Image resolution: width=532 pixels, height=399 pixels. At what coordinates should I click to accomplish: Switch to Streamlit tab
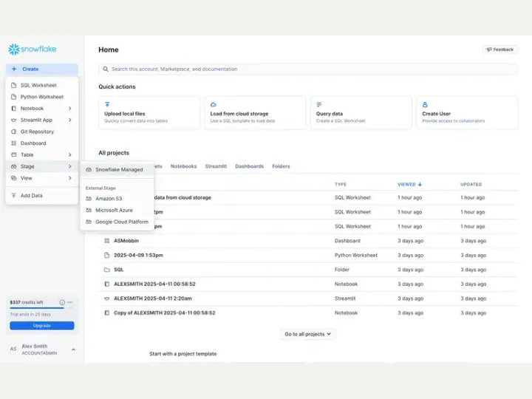[216, 166]
